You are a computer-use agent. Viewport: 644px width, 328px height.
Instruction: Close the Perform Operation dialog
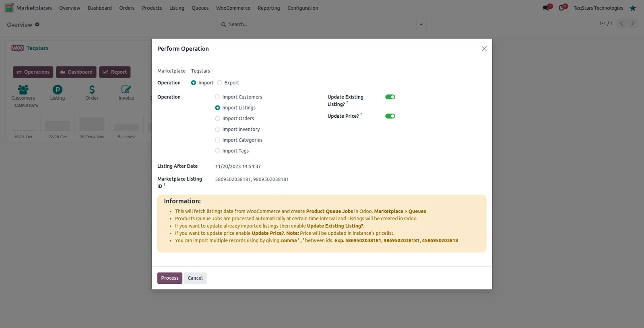[484, 49]
